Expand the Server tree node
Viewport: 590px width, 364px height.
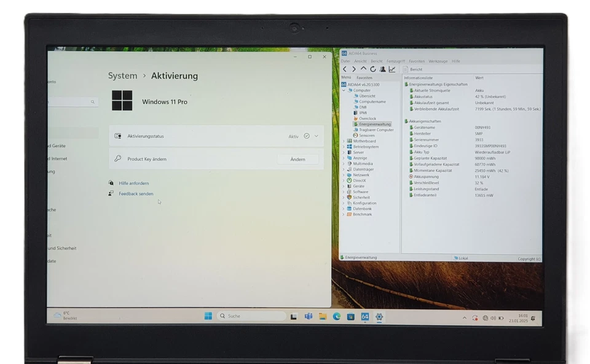tap(344, 152)
